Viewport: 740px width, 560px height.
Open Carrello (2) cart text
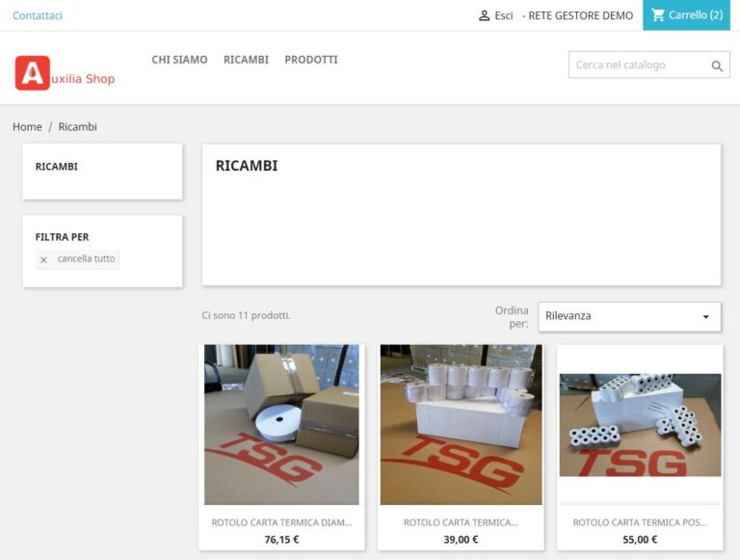click(696, 15)
